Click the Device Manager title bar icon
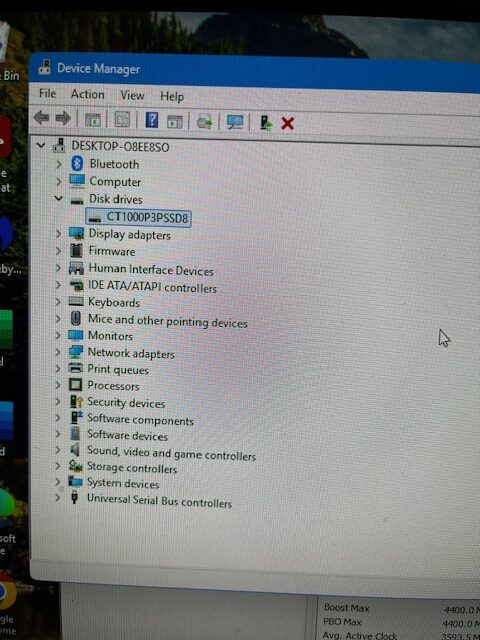Viewport: 480px width, 640px height. tap(45, 67)
